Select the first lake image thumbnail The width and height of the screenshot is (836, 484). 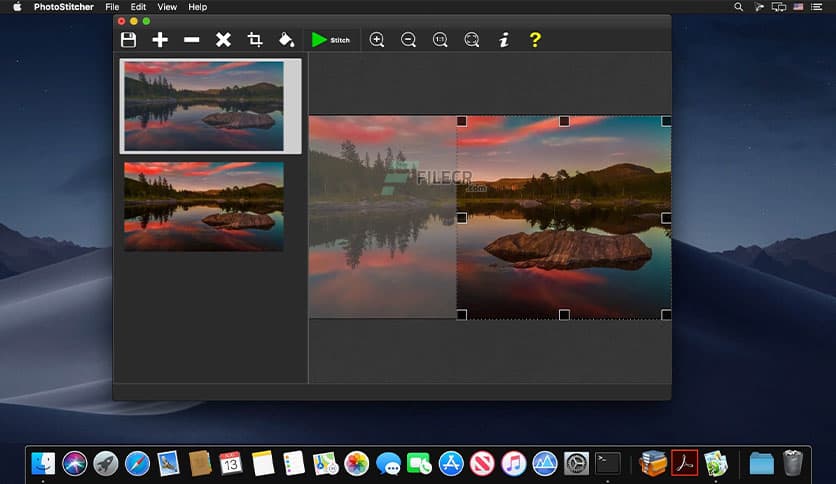pos(204,106)
